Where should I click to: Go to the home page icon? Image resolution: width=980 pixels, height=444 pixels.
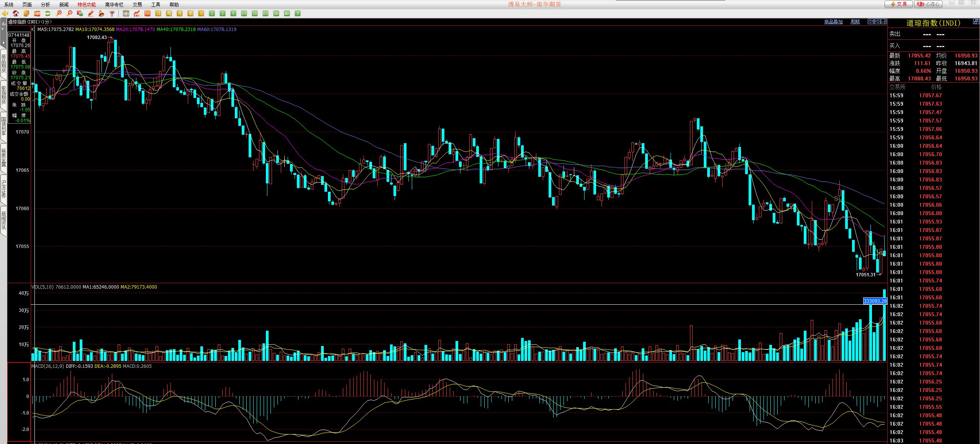16,13
